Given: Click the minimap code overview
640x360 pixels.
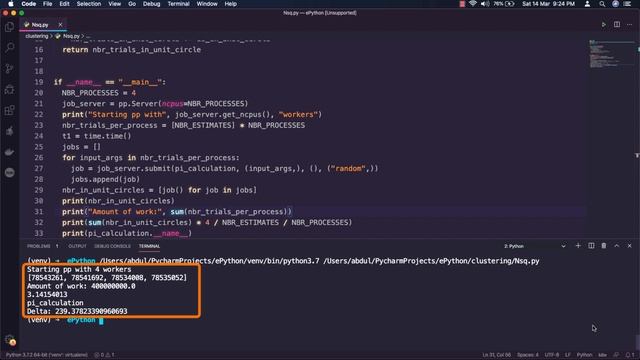Looking at the screenshot, I should point(611,54).
